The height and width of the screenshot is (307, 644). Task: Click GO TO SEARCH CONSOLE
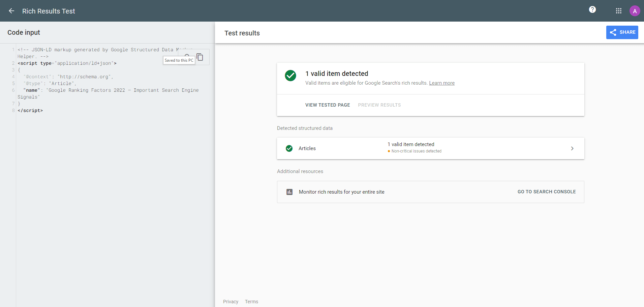[546, 192]
